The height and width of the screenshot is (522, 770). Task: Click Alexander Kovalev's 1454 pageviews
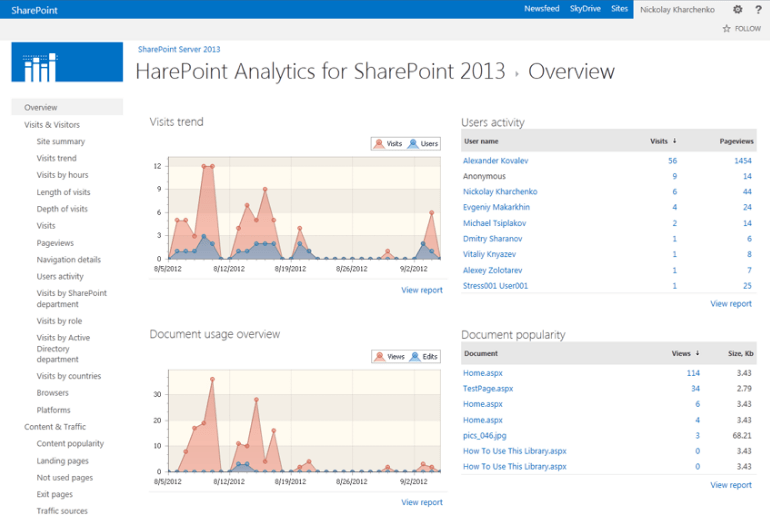click(742, 161)
